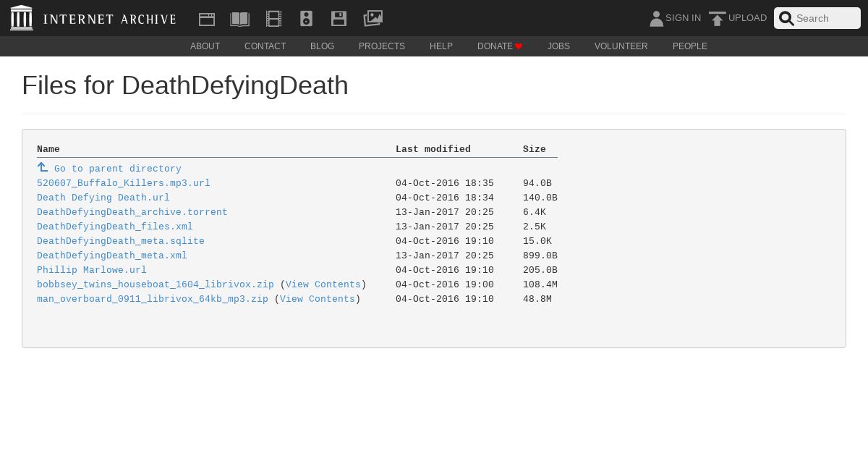Open the Audio speaker icon
Viewport: 868px width, 456px height.
(x=306, y=19)
